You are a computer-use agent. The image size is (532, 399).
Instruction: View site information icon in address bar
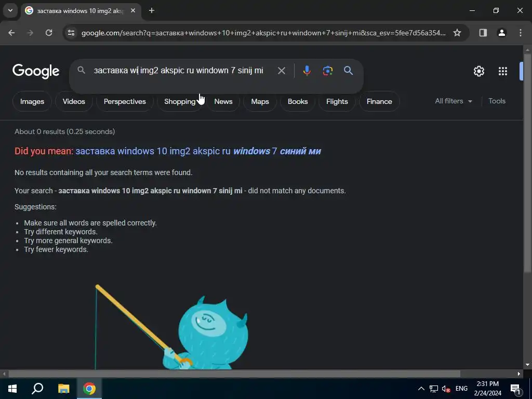tap(71, 33)
